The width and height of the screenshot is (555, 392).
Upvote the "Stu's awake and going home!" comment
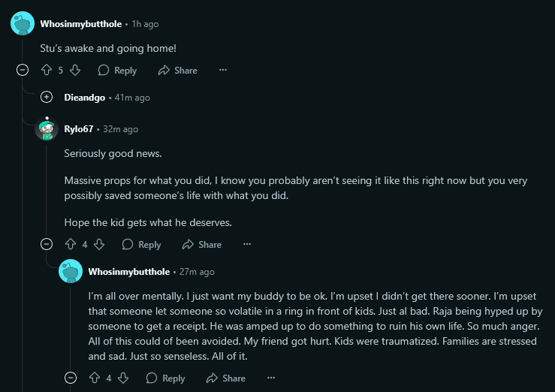pyautogui.click(x=47, y=71)
